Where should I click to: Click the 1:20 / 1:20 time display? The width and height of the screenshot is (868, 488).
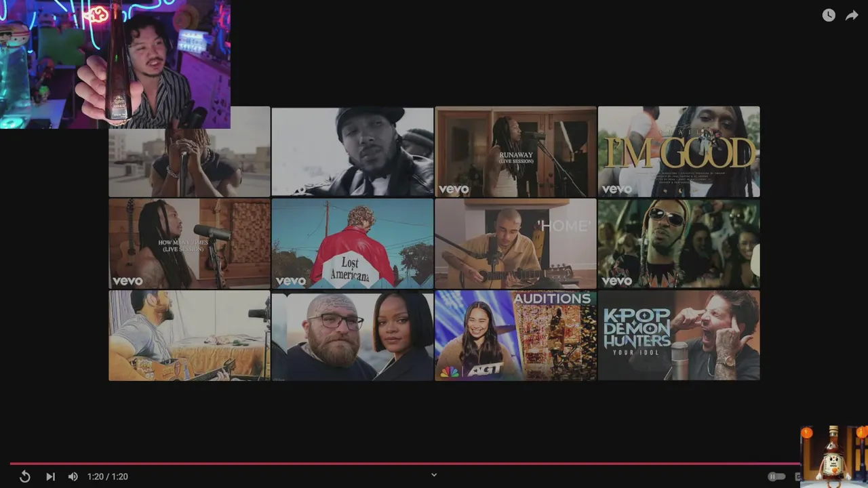click(108, 476)
